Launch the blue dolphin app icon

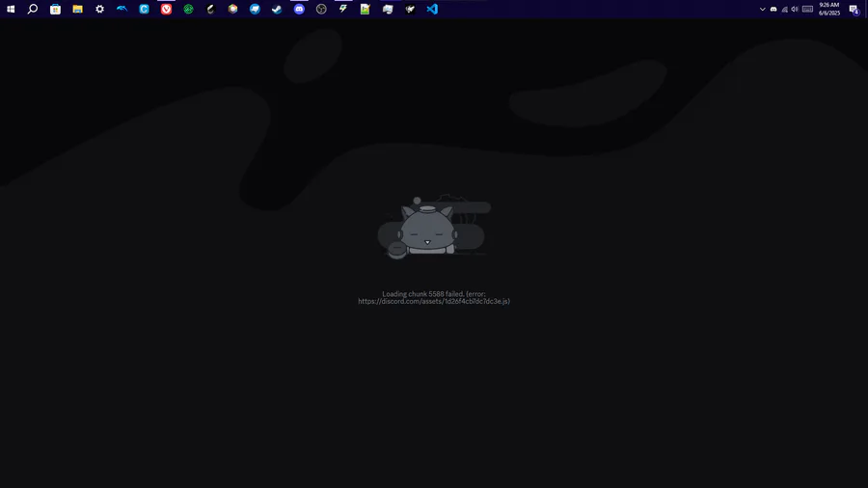point(122,9)
